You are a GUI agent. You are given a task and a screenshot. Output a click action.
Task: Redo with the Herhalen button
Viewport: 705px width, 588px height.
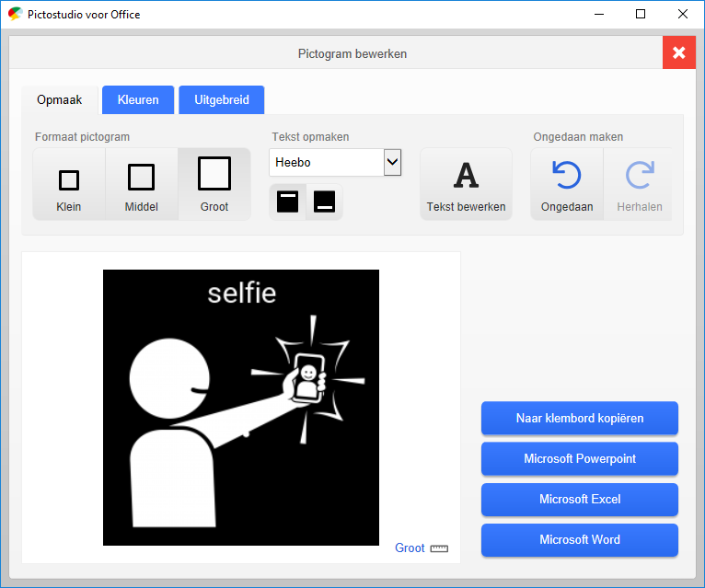[x=640, y=184]
